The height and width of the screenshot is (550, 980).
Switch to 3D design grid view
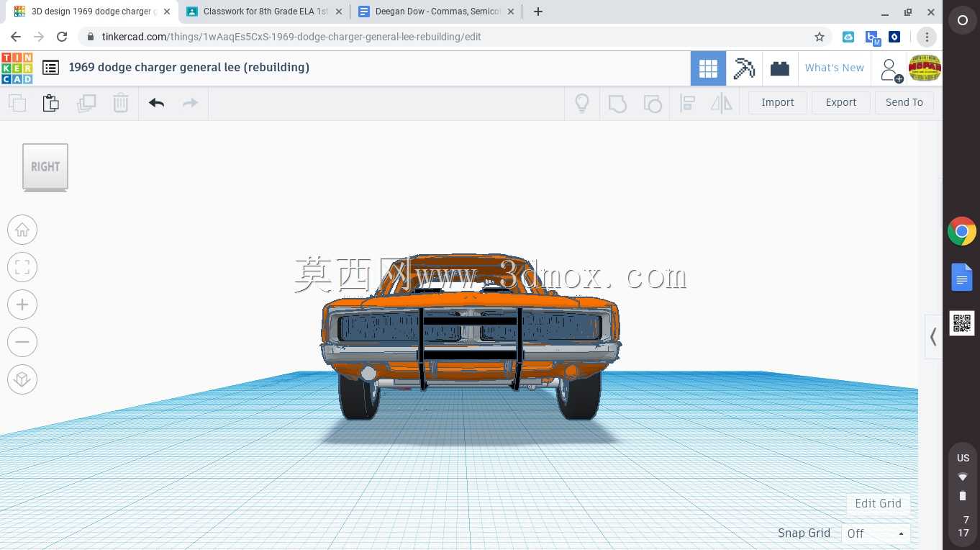coord(708,68)
